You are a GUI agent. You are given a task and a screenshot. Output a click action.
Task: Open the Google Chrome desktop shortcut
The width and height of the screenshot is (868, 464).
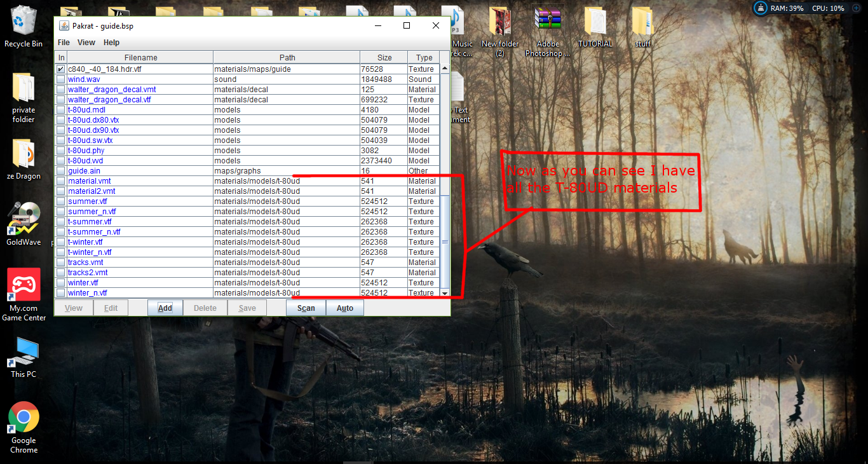pos(24,427)
